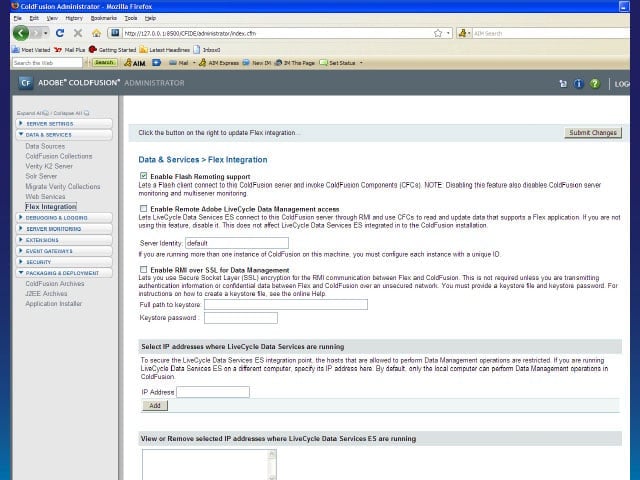Click the Submit Changes button
640x480 pixels.
[593, 133]
